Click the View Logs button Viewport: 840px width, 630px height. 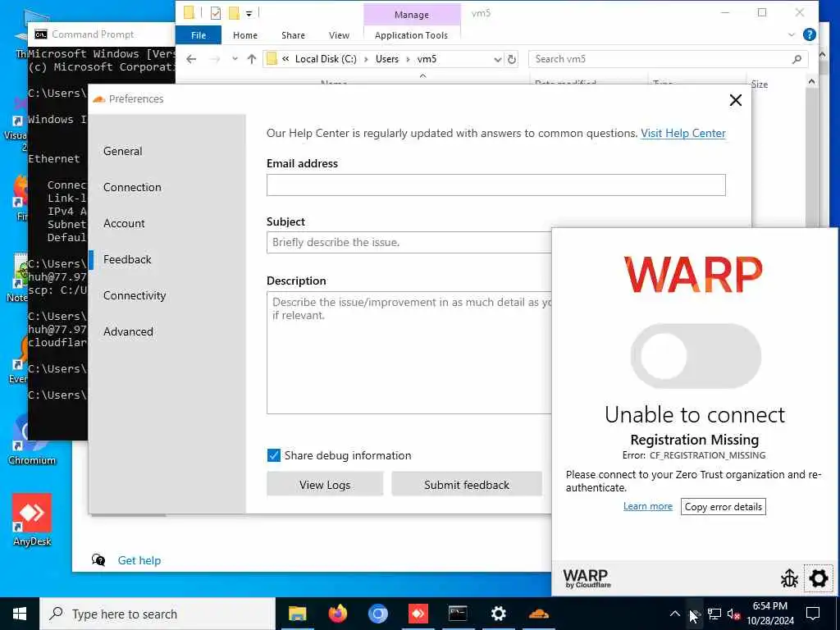click(325, 485)
